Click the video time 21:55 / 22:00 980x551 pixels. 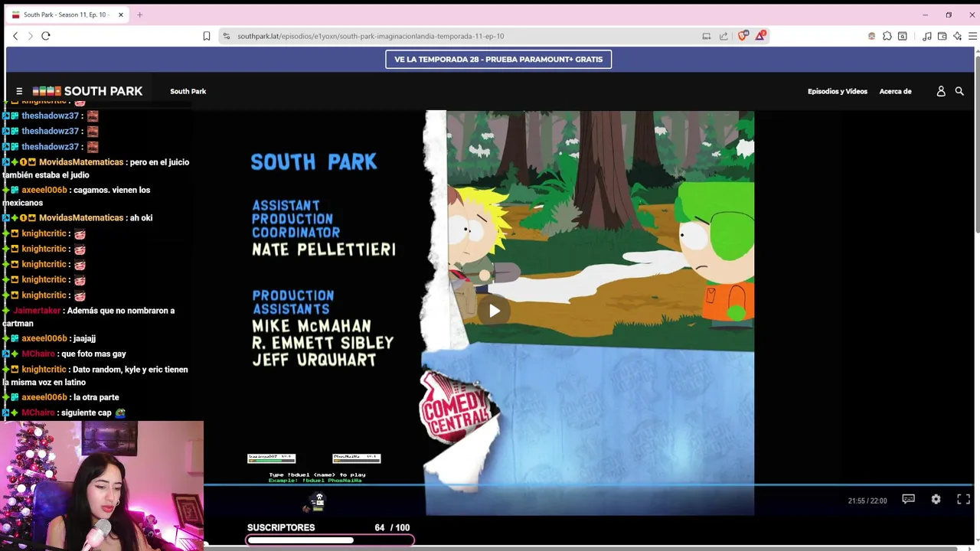867,500
